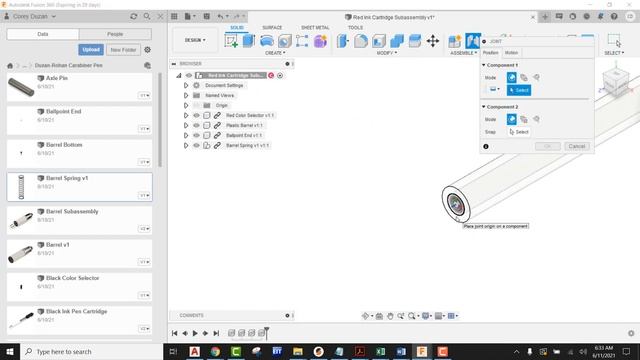Refresh the data panel
This screenshot has height=360, width=640.
[x=133, y=16]
